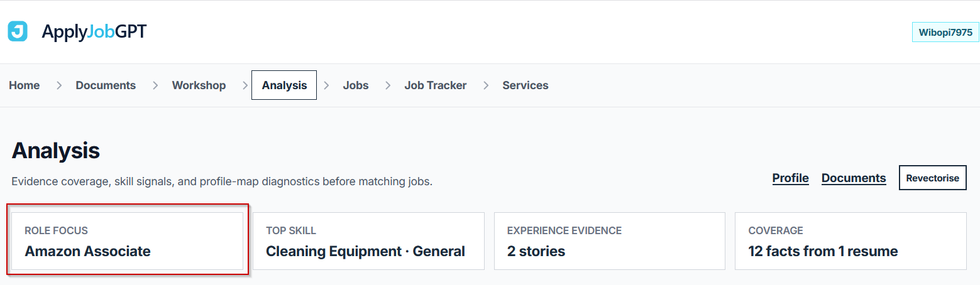Click the chevron after the Analysis tab
The image size is (980, 285).
click(326, 85)
